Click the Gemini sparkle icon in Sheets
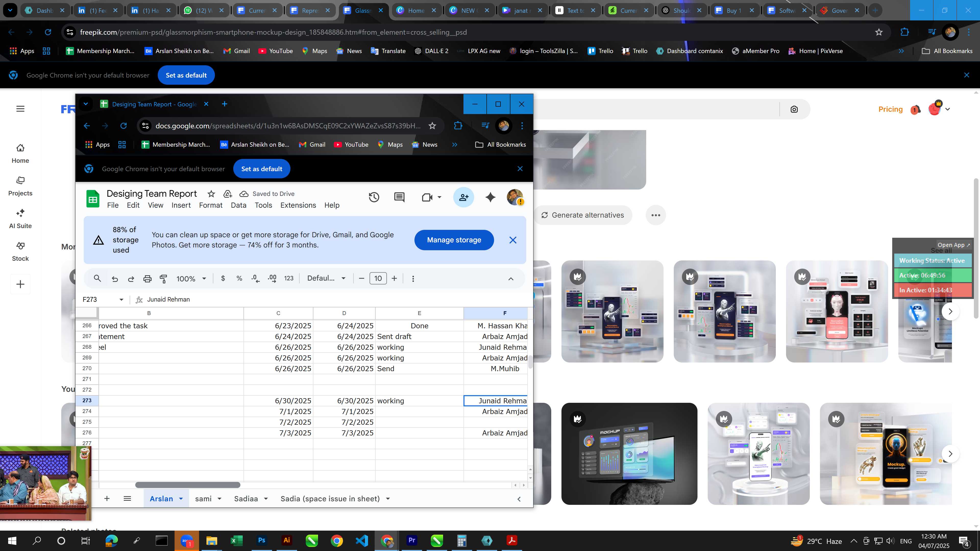 pyautogui.click(x=490, y=197)
